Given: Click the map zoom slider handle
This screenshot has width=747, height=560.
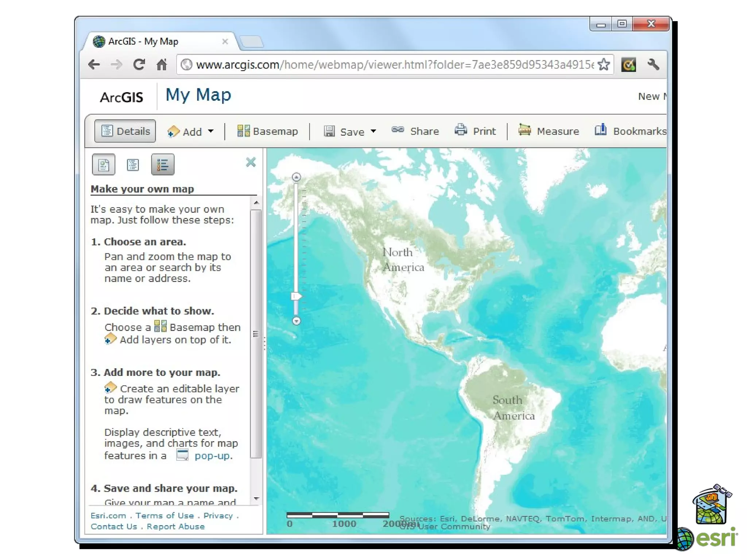Looking at the screenshot, I should point(296,296).
